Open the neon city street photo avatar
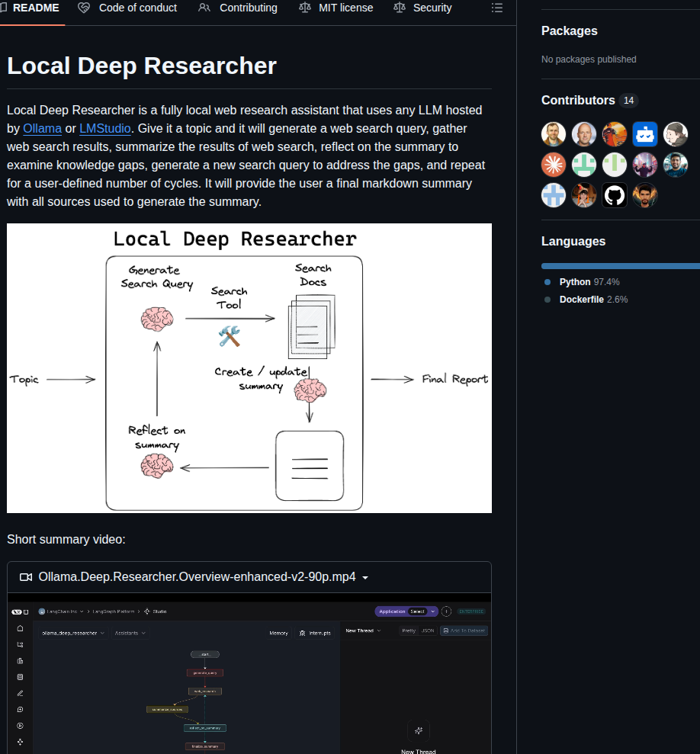This screenshot has width=700, height=754. pyautogui.click(x=644, y=165)
